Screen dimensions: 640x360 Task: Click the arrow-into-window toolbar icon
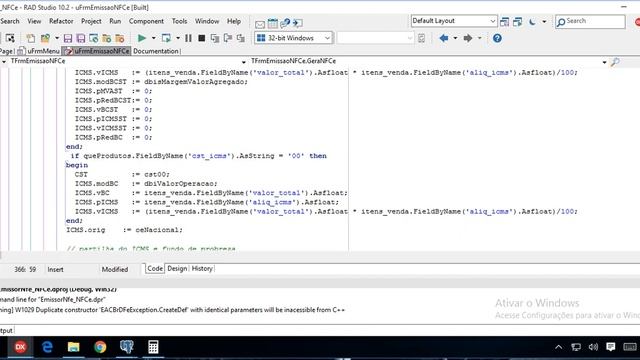[x=298, y=23]
